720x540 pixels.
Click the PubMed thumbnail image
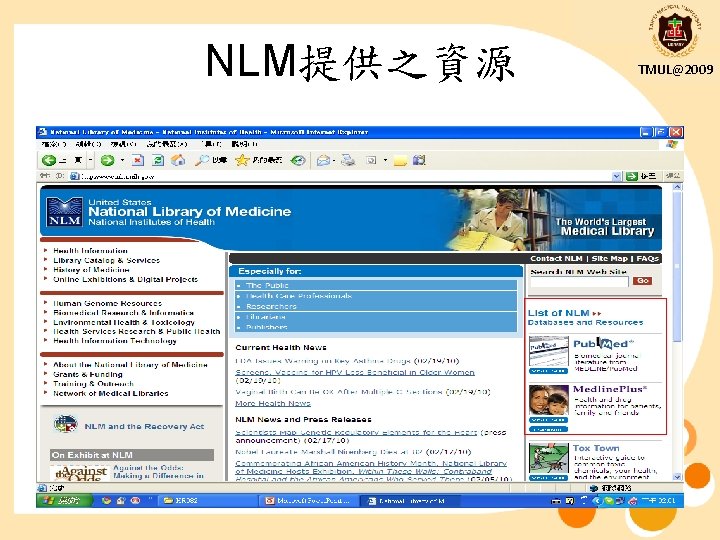pos(548,352)
